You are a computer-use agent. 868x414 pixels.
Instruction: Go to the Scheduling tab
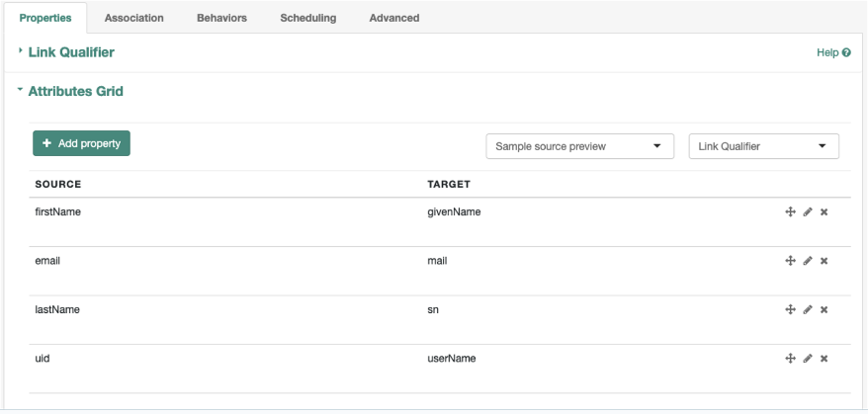307,18
